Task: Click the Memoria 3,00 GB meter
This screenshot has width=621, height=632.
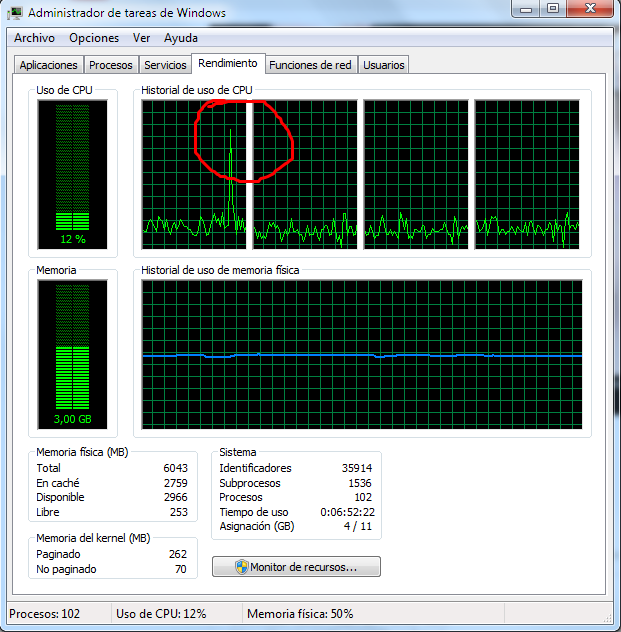Action: (x=73, y=355)
